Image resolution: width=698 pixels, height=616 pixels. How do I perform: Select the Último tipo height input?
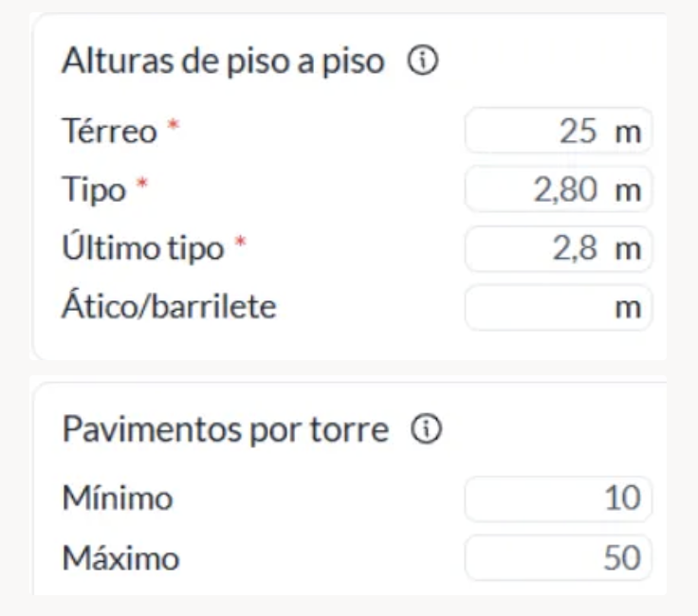pyautogui.click(x=541, y=249)
